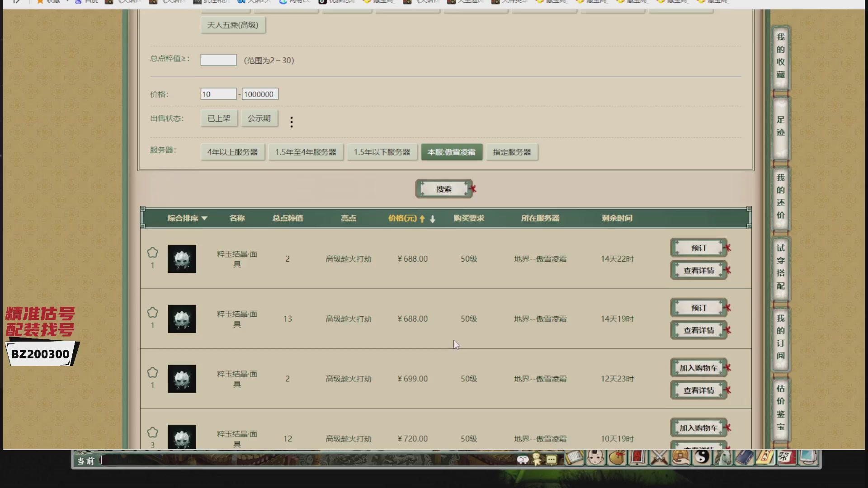View details of ¥699.00 mask listing
The image size is (868, 488).
tap(699, 390)
